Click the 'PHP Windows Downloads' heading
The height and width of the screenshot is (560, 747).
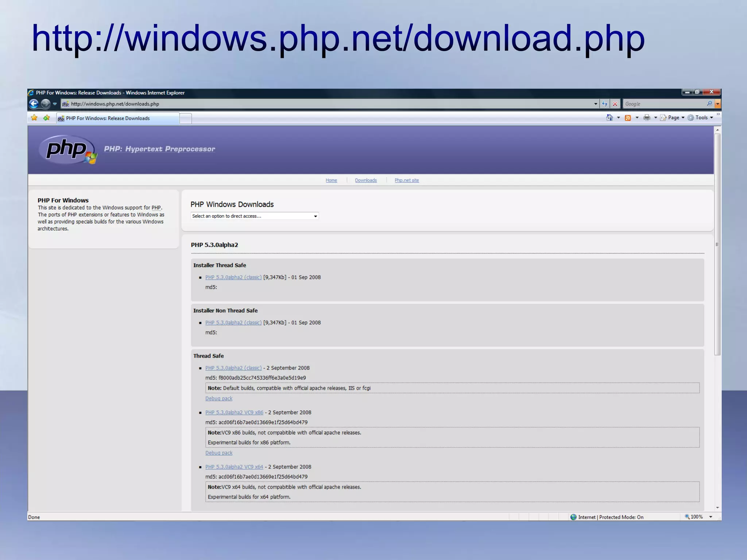pos(232,205)
